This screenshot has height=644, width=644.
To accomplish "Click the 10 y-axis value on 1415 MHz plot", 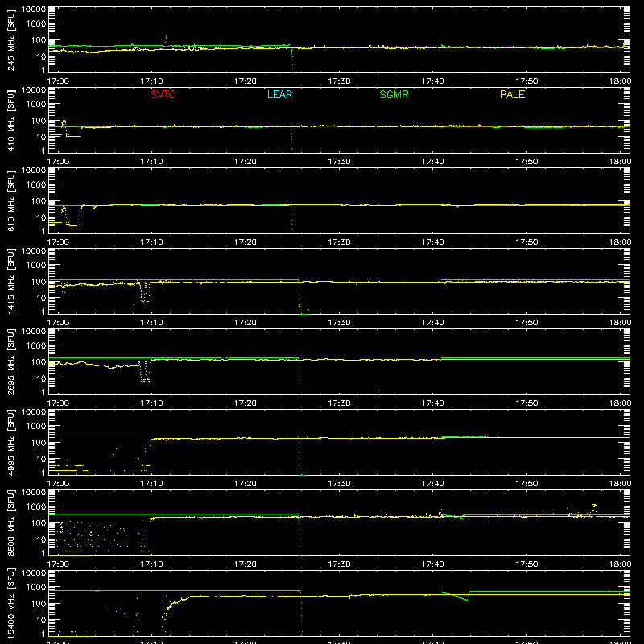I will [41, 298].
